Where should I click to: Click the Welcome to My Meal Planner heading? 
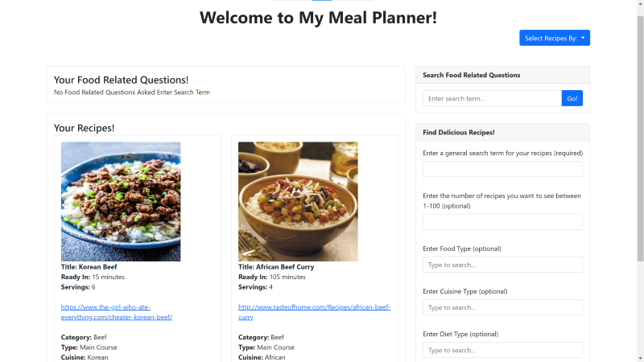[318, 18]
